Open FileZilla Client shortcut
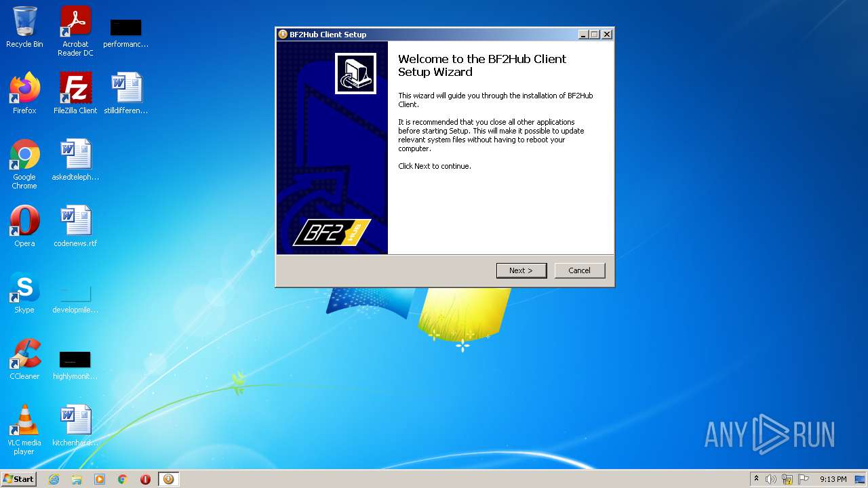The width and height of the screenshot is (868, 488). (75, 94)
